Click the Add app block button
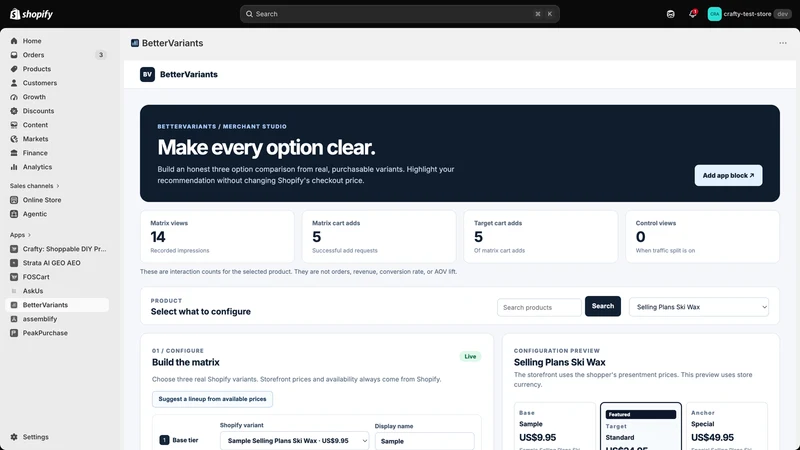The height and width of the screenshot is (450, 800). (728, 176)
